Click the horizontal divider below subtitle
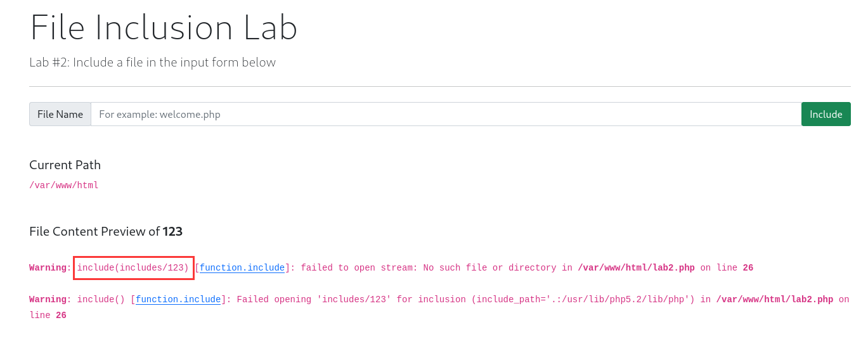 [x=440, y=86]
